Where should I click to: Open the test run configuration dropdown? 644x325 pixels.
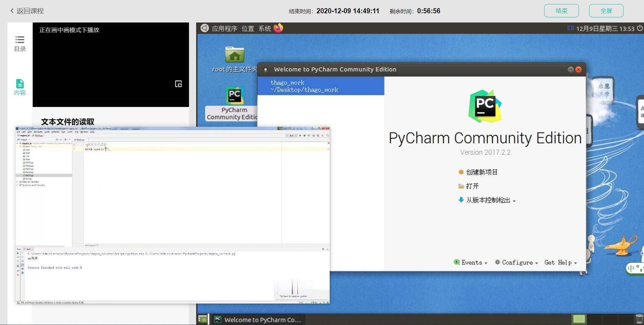click(x=292, y=136)
